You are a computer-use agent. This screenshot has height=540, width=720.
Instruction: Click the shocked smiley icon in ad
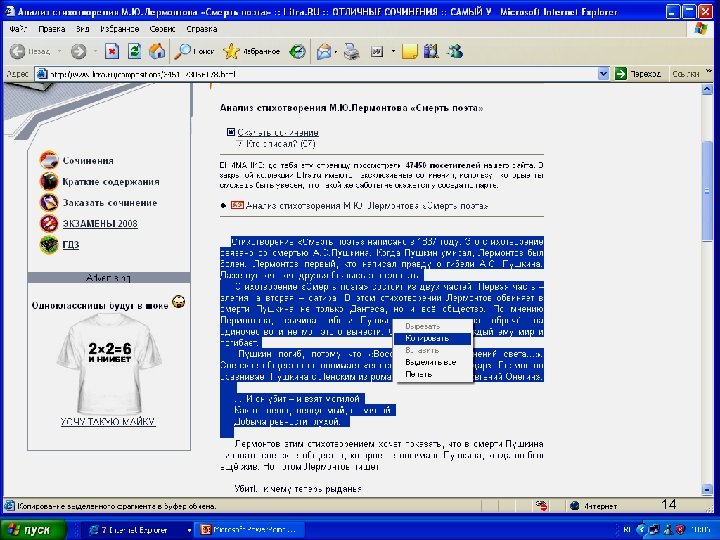179,302
